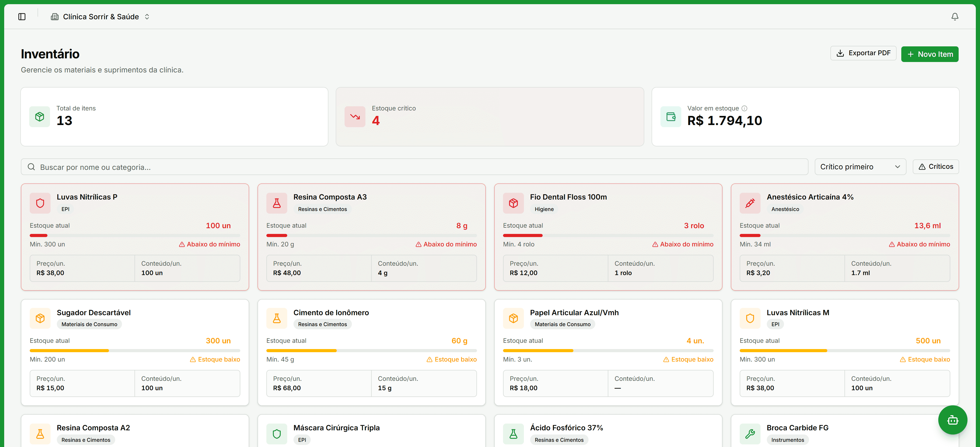Click the Luvas Nitrílicas P stock progress bar

pyautogui.click(x=135, y=236)
